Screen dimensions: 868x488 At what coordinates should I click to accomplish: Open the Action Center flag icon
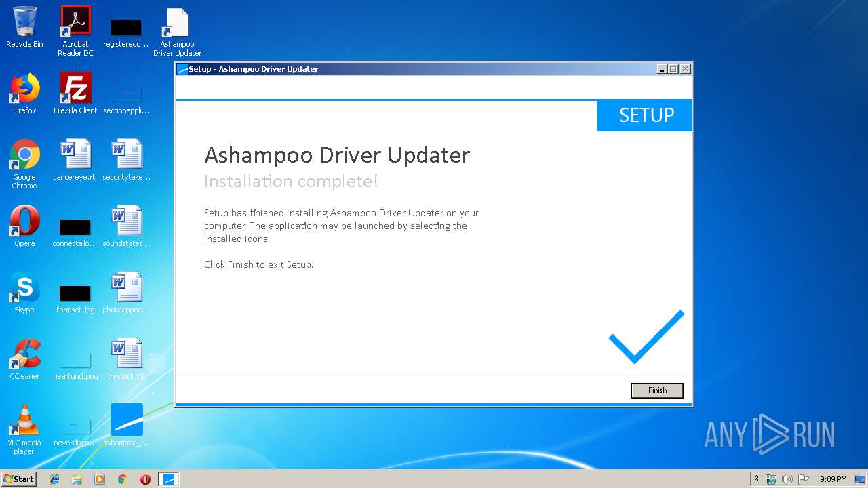(x=803, y=479)
